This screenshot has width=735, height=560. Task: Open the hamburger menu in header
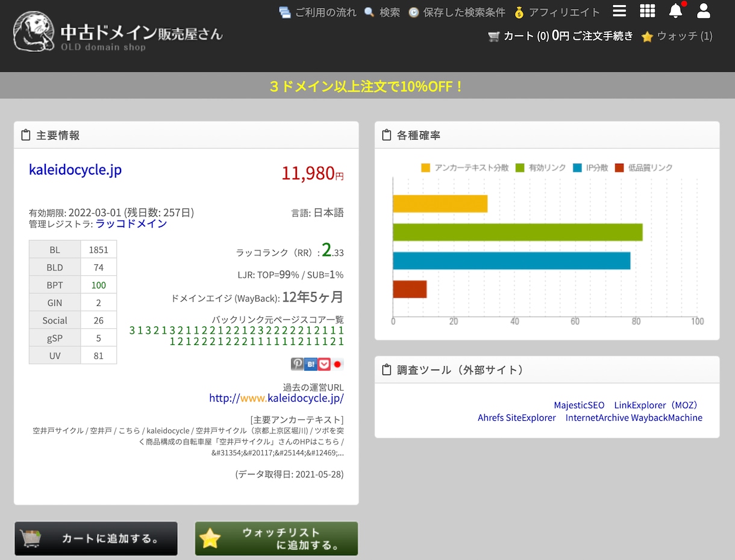(x=619, y=11)
